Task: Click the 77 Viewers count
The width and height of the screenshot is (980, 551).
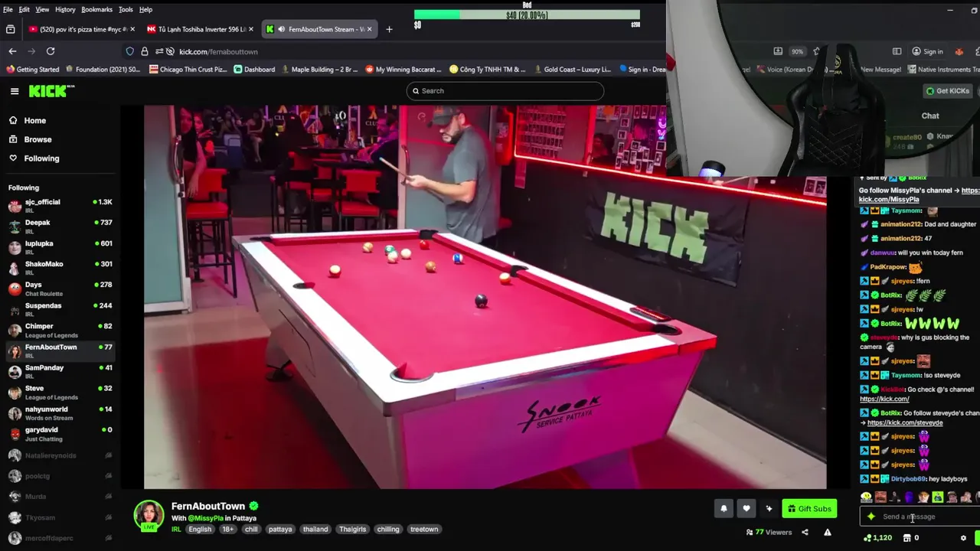Action: (x=769, y=532)
